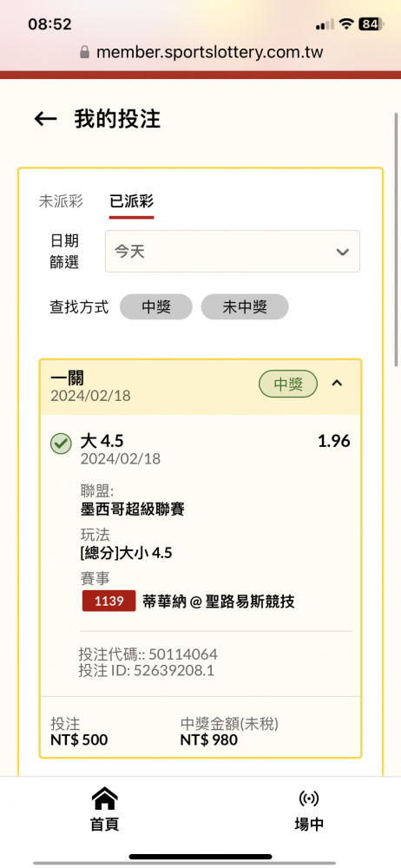Viewport: 401px width, 868px height.
Task: Tap the green checkmark next to 大 4.5
Action: coord(61,444)
